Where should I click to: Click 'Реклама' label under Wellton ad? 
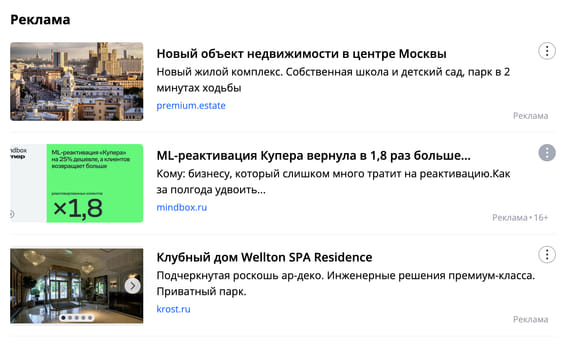point(531,319)
